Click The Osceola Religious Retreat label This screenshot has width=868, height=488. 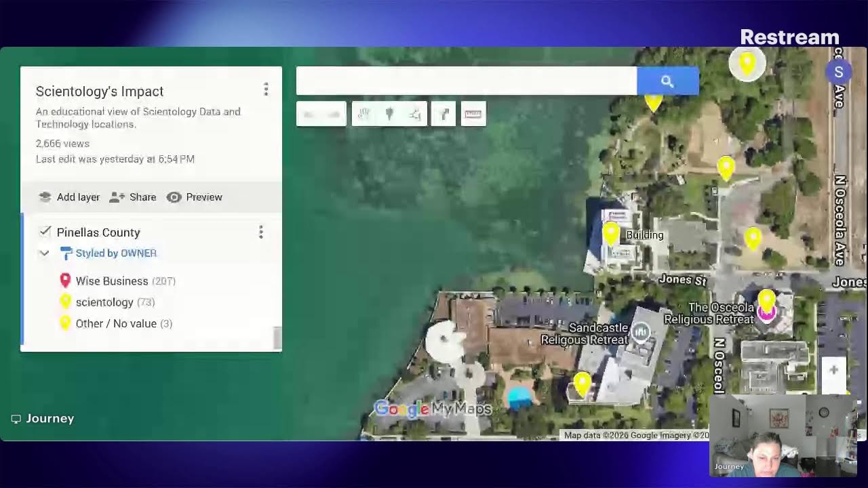tap(711, 314)
